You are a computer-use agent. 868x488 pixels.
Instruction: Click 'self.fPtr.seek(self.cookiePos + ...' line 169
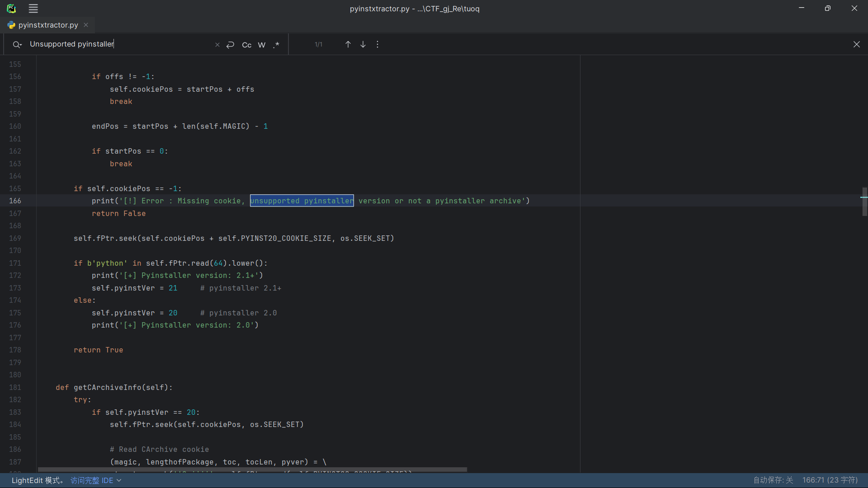click(234, 238)
